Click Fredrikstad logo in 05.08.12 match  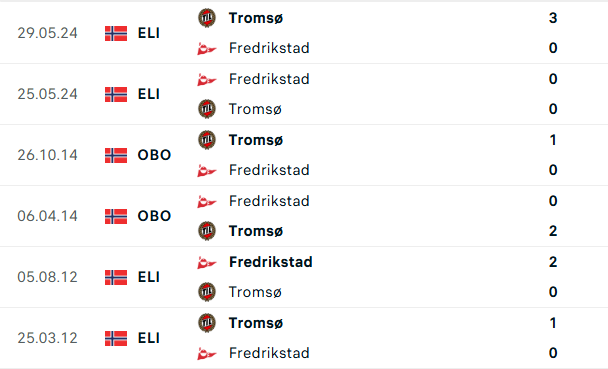206,262
